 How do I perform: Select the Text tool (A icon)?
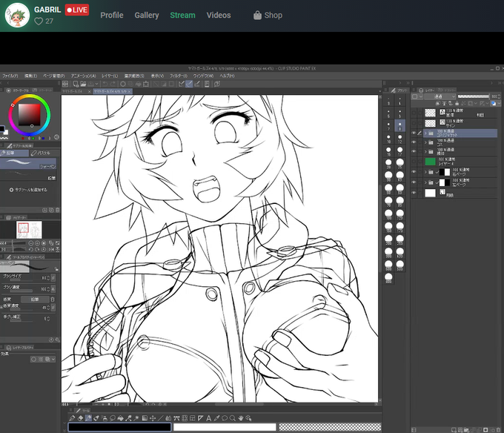coord(208,418)
